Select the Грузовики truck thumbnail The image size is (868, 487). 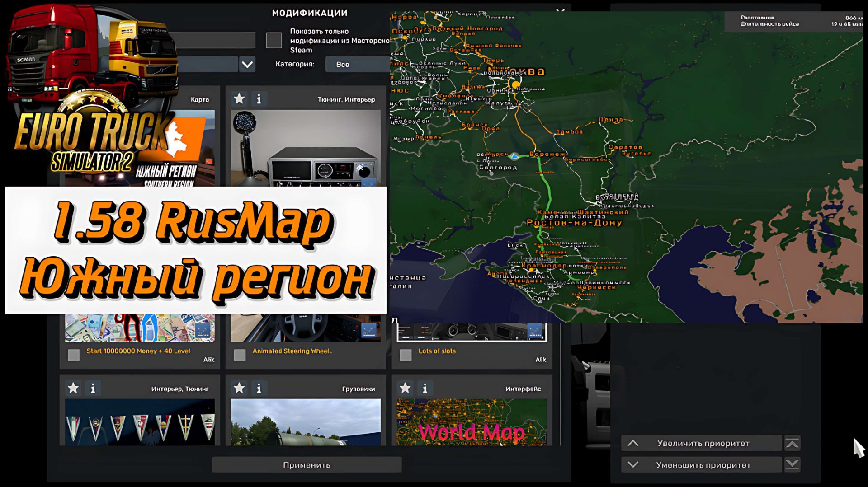coord(306,422)
